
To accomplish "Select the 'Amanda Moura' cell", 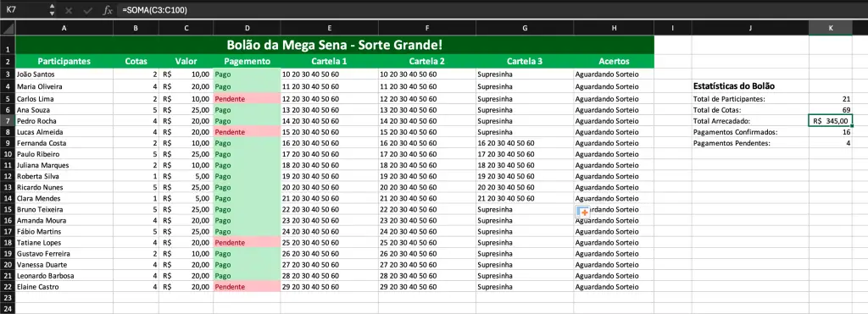I will click(x=64, y=220).
